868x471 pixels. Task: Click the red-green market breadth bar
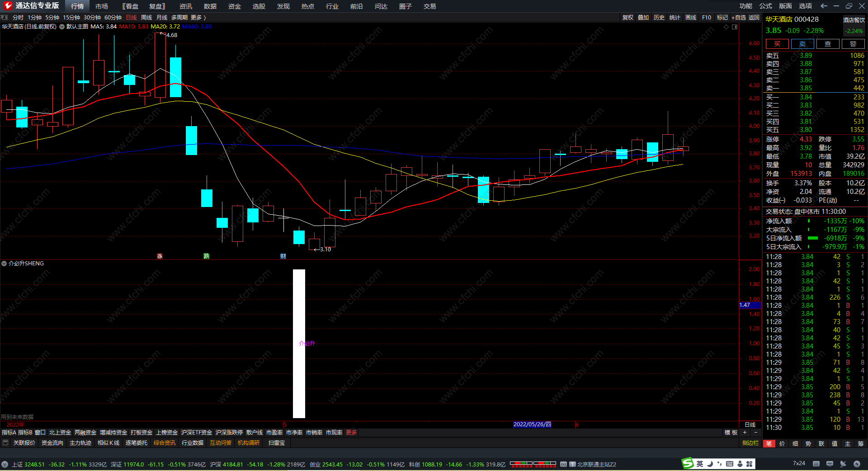tap(533, 464)
